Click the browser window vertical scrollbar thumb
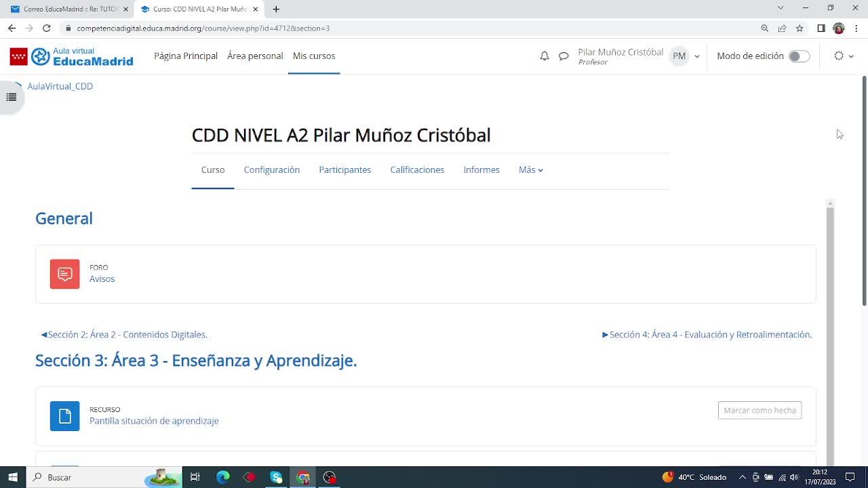Screen dimensions: 868x488 pos(864,190)
